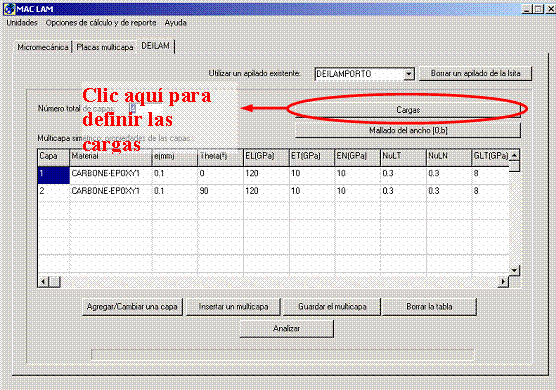Open the Unidades menu
The image size is (556, 390).
tap(22, 23)
